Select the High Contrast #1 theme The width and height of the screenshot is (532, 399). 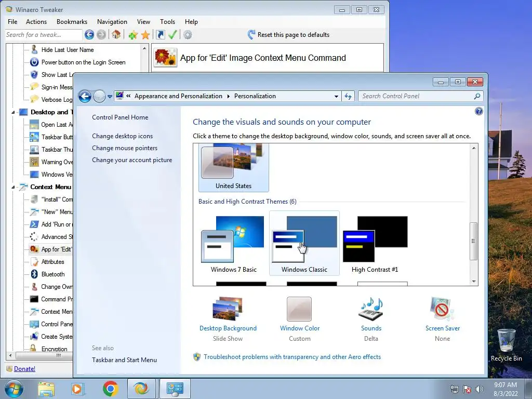pyautogui.click(x=375, y=243)
